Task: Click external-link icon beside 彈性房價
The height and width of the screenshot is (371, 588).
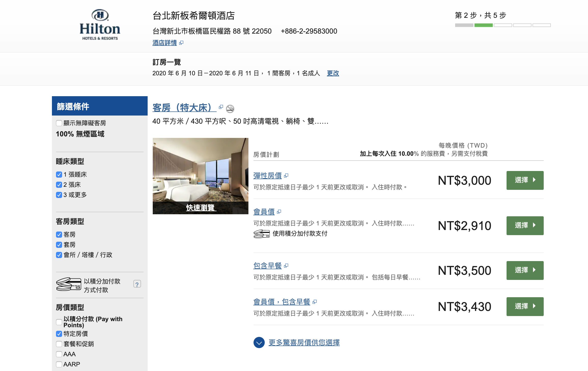Action: [286, 176]
